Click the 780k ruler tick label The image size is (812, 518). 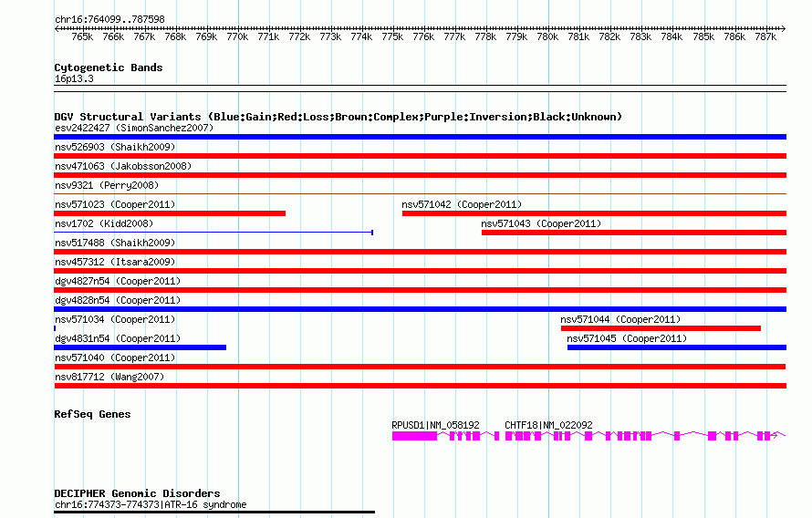547,36
